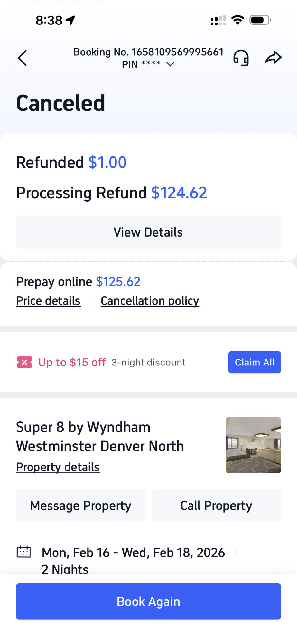Image resolution: width=297 pixels, height=644 pixels.
Task: Open the Cancellation policy link
Action: pyautogui.click(x=150, y=301)
